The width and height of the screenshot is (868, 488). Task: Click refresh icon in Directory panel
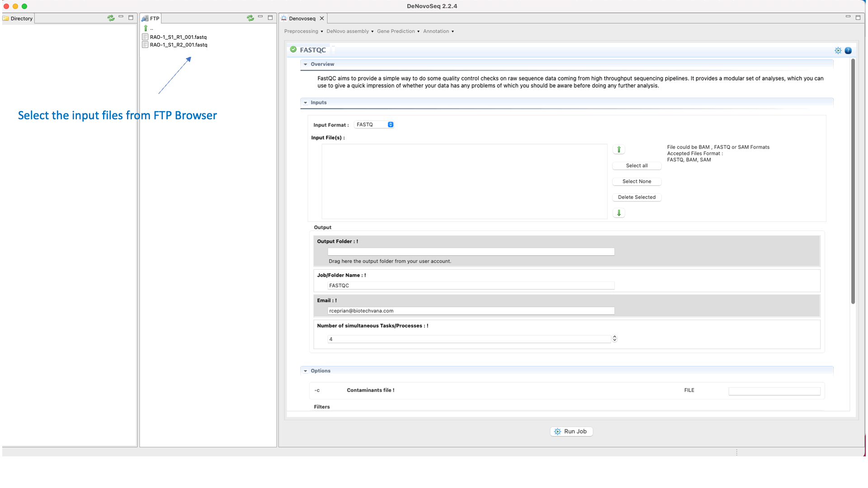(111, 18)
